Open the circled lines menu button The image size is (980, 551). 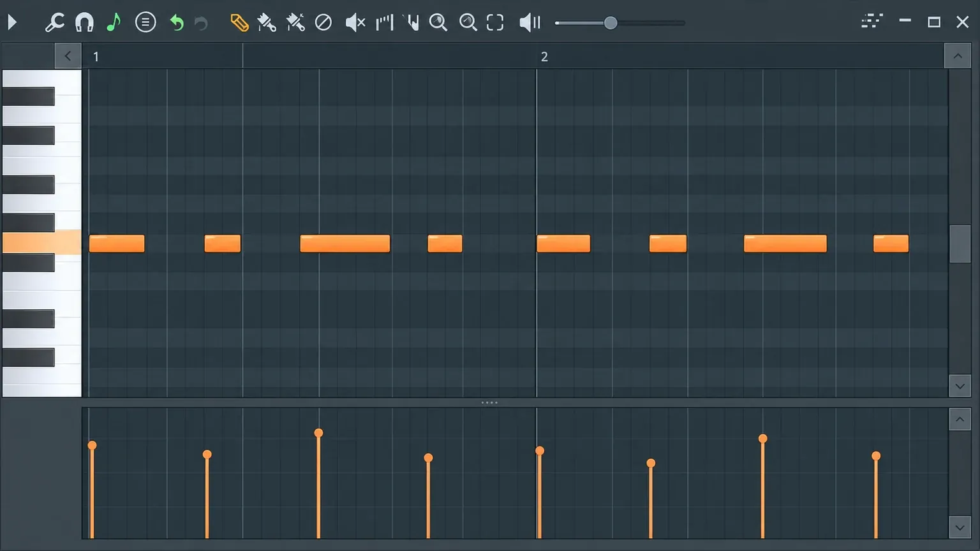tap(145, 22)
